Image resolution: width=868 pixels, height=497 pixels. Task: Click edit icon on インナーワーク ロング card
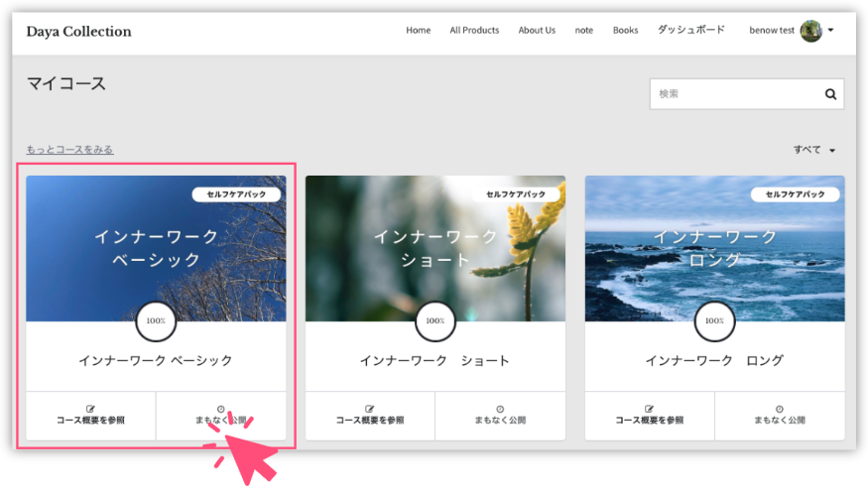pos(650,409)
